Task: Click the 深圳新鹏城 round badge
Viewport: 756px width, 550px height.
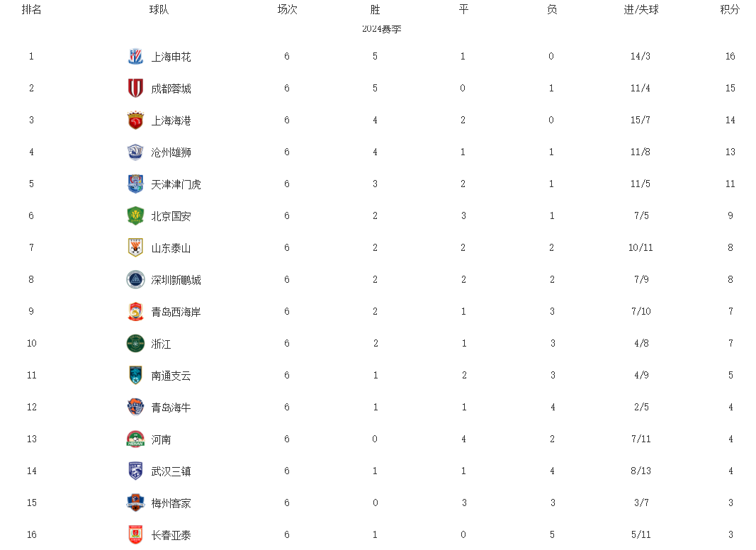Action: point(135,280)
